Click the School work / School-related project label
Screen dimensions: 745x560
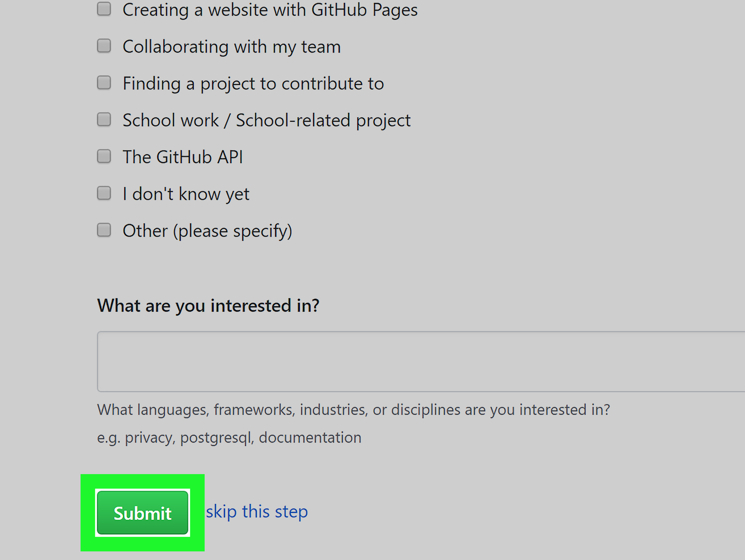pyautogui.click(x=266, y=120)
